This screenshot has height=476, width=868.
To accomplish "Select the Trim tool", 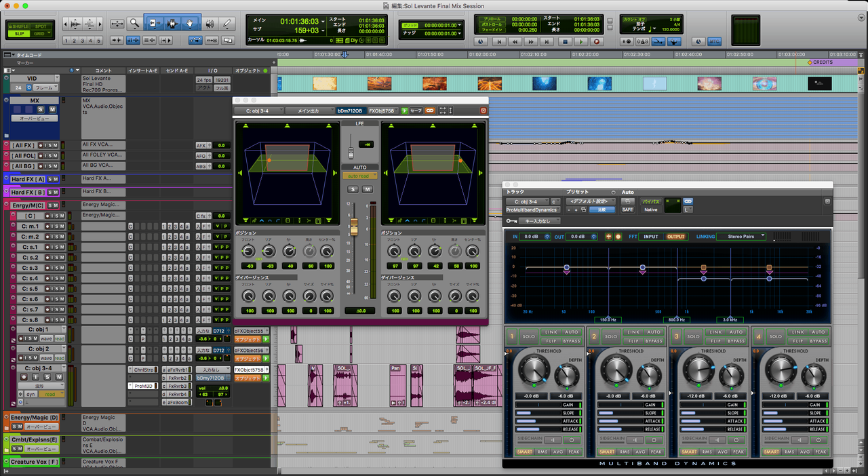I will [153, 23].
